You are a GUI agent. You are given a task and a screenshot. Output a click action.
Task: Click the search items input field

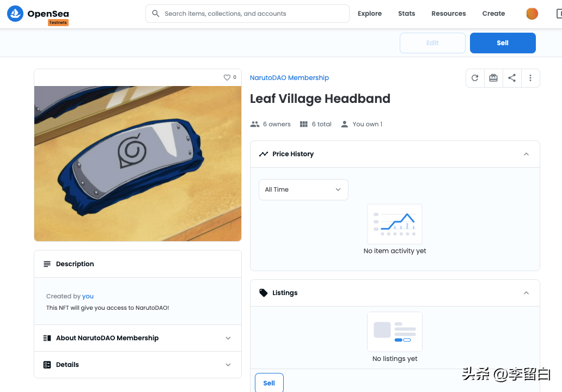point(253,14)
